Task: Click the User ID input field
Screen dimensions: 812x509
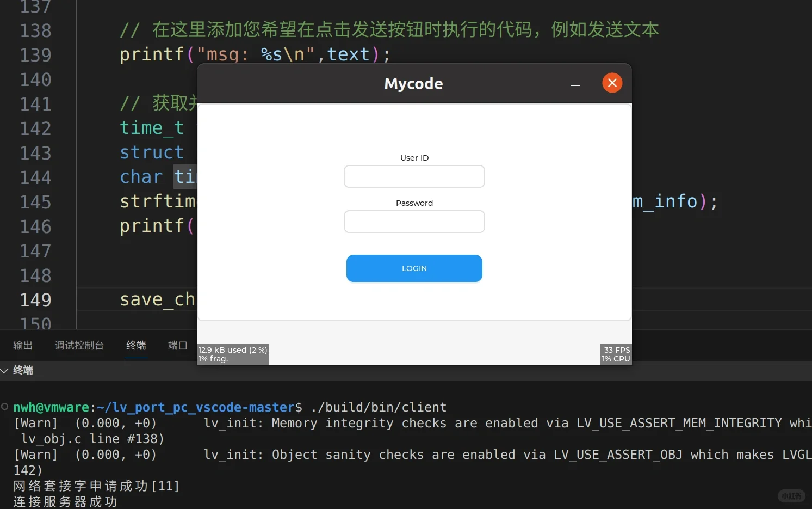Action: coord(414,176)
